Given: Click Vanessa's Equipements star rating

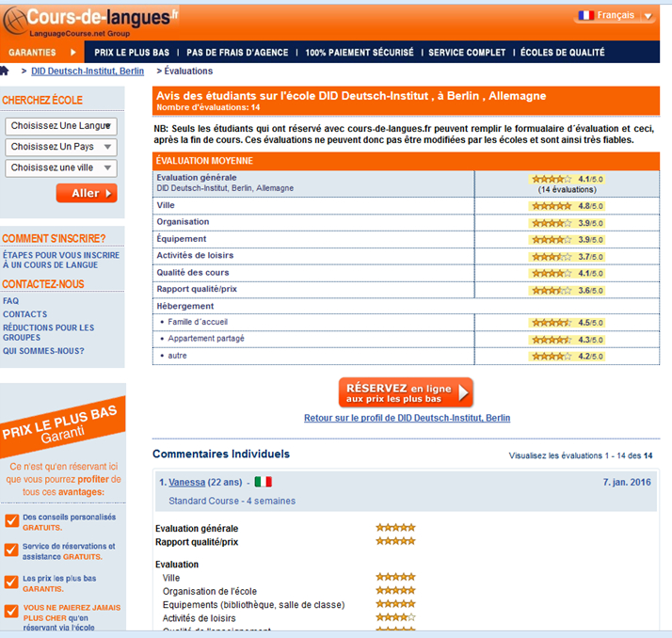Looking at the screenshot, I should pos(395,604).
